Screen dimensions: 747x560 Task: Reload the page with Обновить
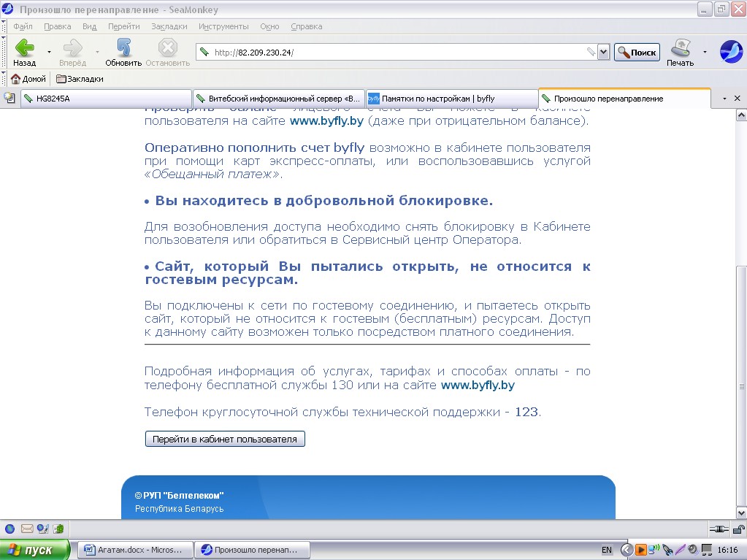[x=123, y=52]
